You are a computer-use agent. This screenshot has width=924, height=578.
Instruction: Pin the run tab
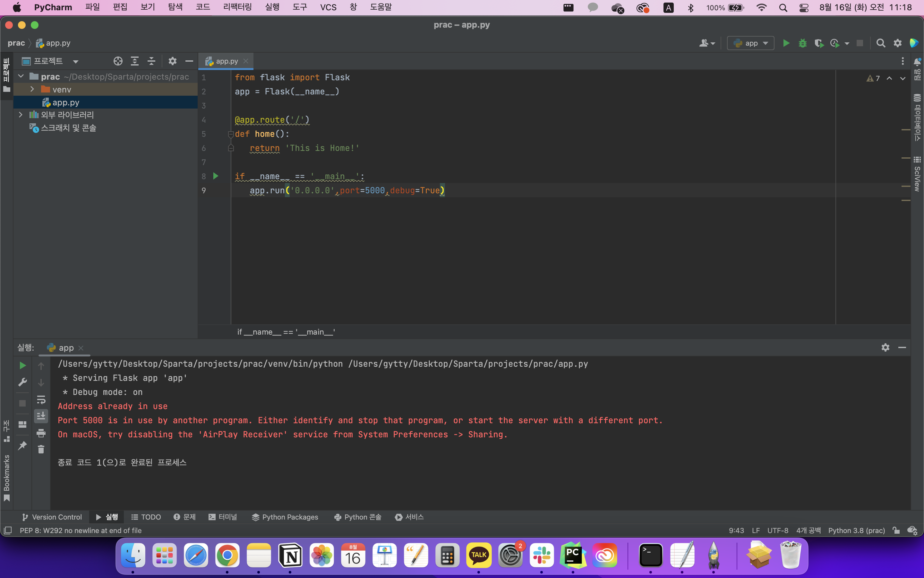pyautogui.click(x=22, y=445)
